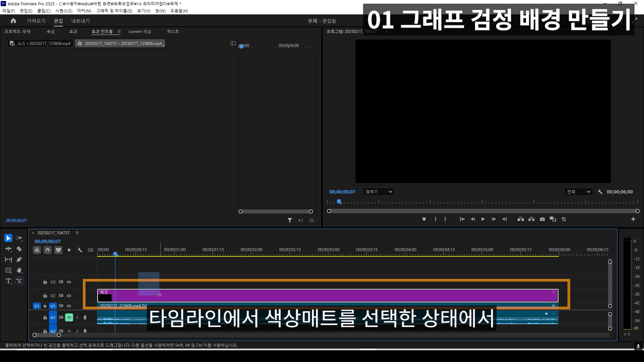Screen dimensions: 644x362
Task: Open 효과 컨트롤 panel menu
Action: coord(119,32)
